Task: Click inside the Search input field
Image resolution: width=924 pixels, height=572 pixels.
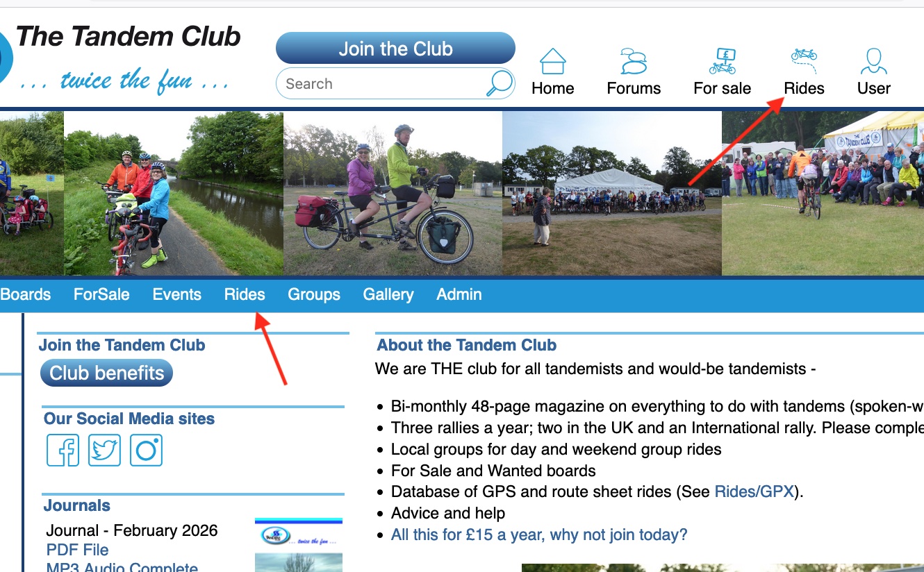Action: coord(382,84)
